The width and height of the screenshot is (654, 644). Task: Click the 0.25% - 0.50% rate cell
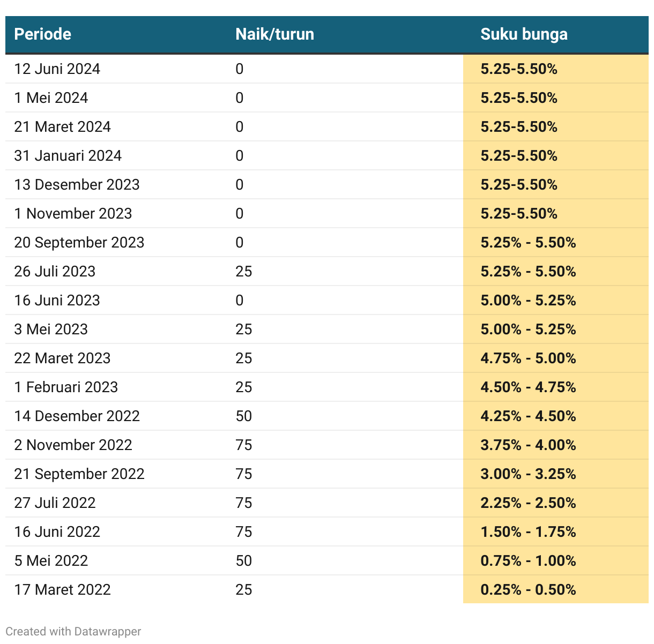pyautogui.click(x=528, y=590)
